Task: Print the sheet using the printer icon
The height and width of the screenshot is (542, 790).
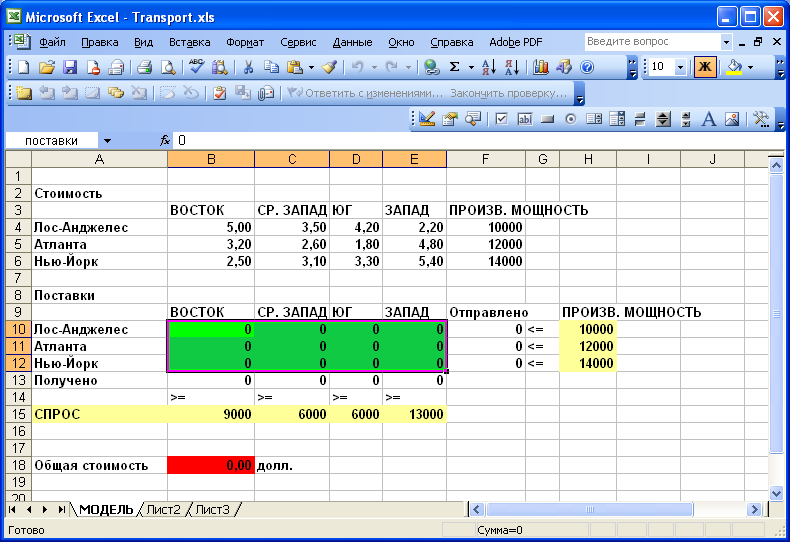Action: tap(145, 67)
